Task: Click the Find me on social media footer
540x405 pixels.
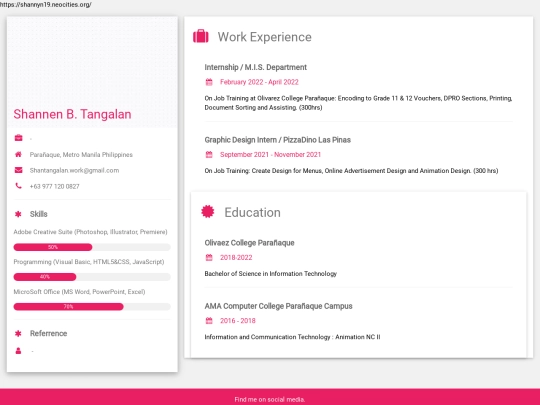Action: tap(270, 399)
